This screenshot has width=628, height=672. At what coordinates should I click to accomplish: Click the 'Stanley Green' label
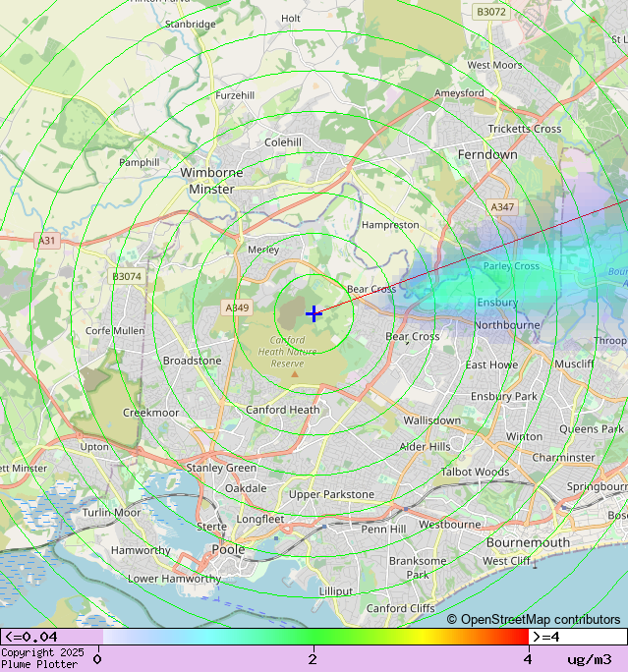(x=221, y=468)
